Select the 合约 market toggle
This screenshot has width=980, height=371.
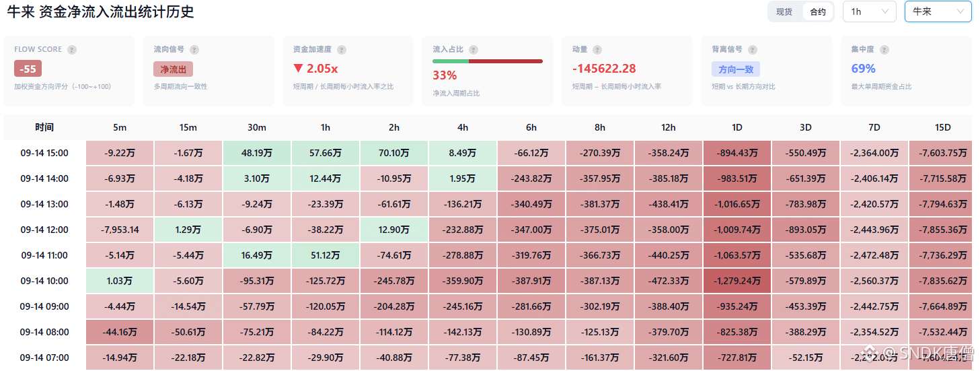click(818, 11)
